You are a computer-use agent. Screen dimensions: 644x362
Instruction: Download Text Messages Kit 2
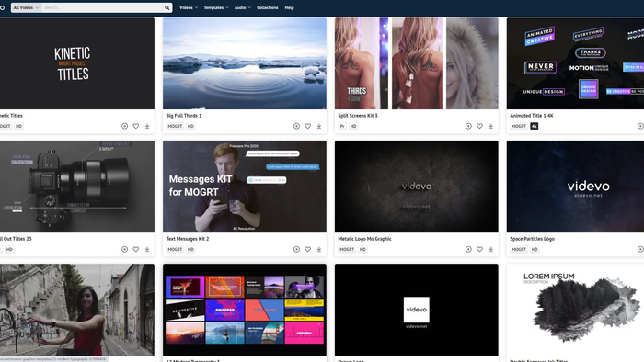[x=318, y=249]
